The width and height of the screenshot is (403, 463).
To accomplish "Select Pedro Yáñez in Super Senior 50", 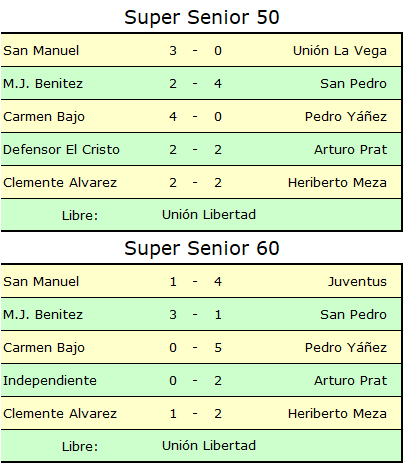I will pyautogui.click(x=346, y=117).
